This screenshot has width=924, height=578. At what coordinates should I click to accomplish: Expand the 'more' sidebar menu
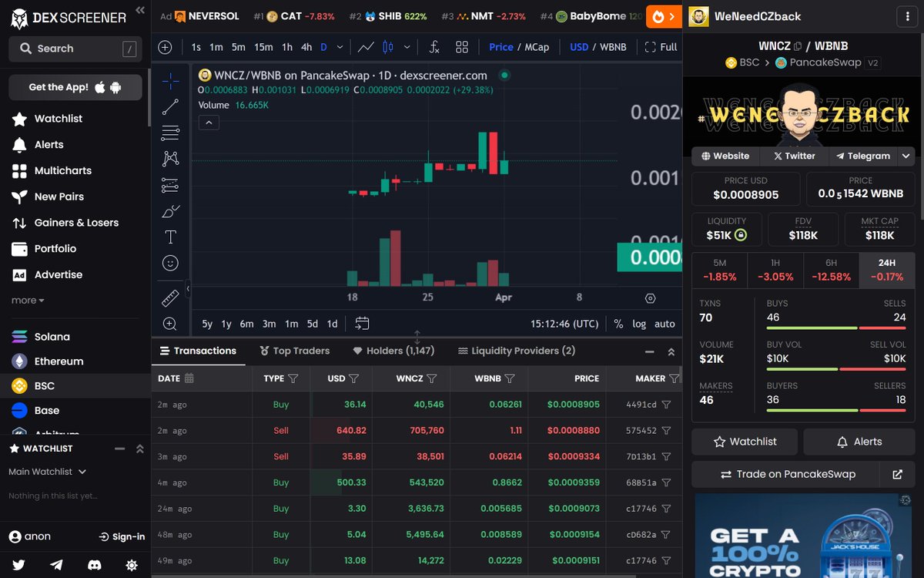click(28, 301)
